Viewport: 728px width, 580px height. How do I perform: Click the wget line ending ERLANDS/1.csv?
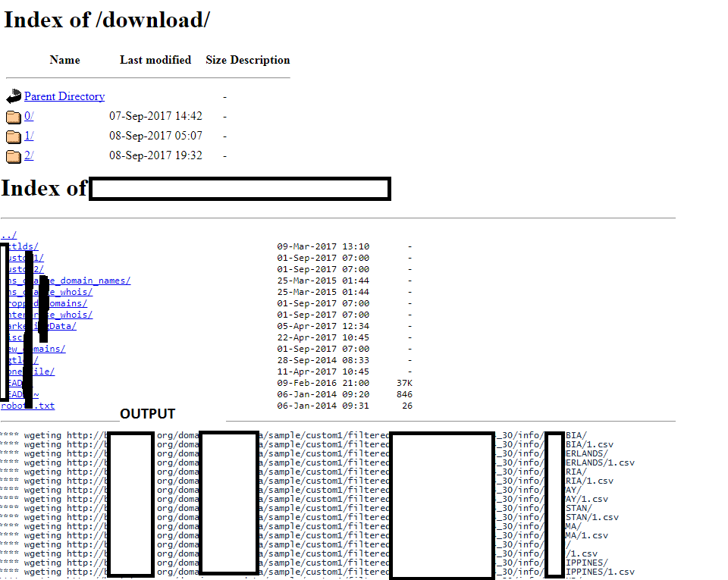coord(317,462)
